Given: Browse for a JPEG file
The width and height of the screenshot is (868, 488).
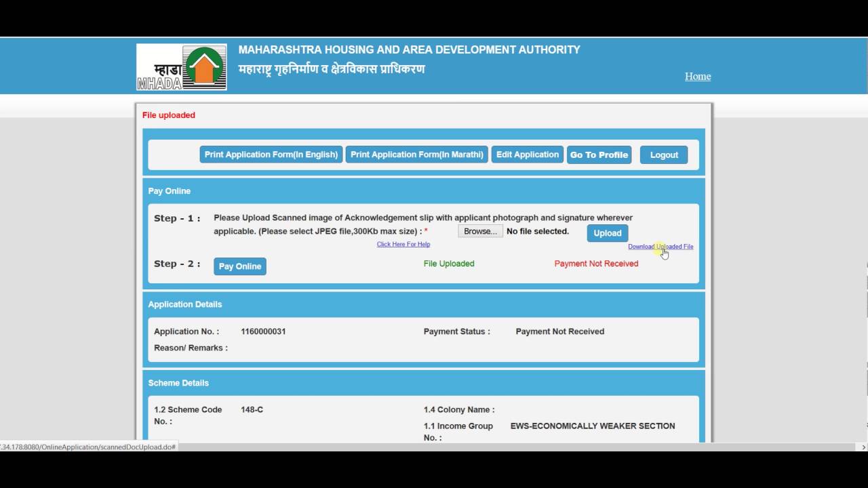Looking at the screenshot, I should pyautogui.click(x=481, y=231).
